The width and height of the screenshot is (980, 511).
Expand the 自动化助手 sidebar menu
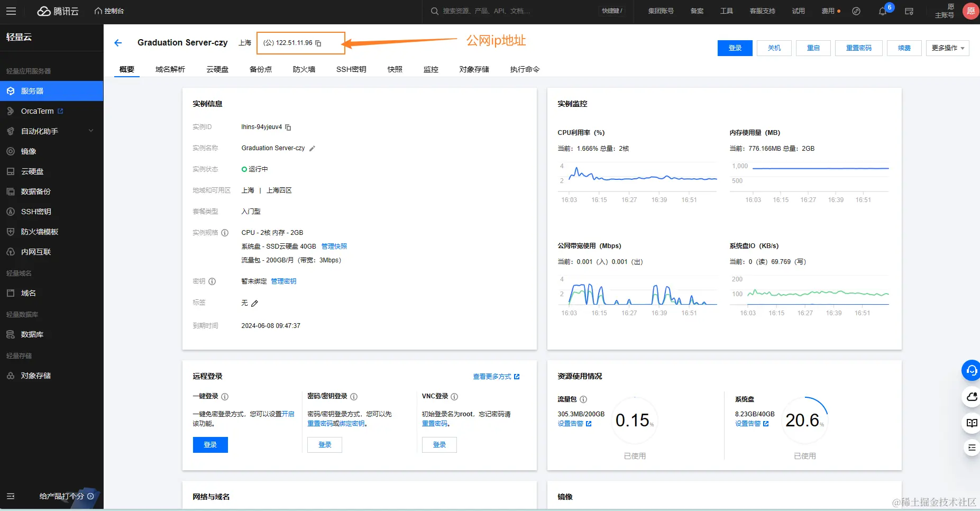pos(52,131)
